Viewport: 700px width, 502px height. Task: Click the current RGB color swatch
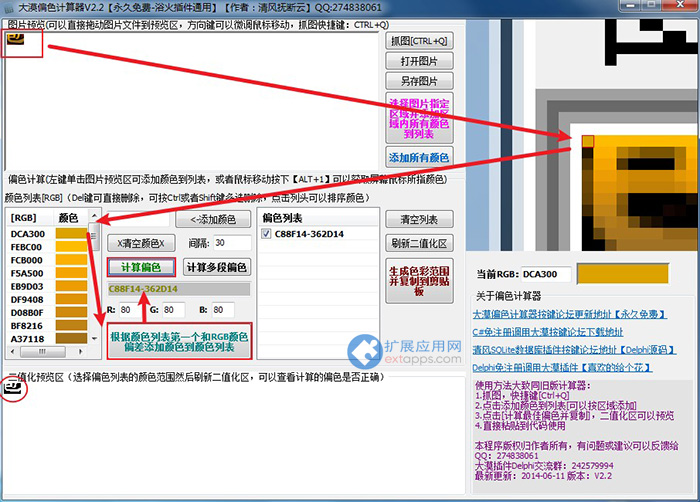(x=623, y=274)
